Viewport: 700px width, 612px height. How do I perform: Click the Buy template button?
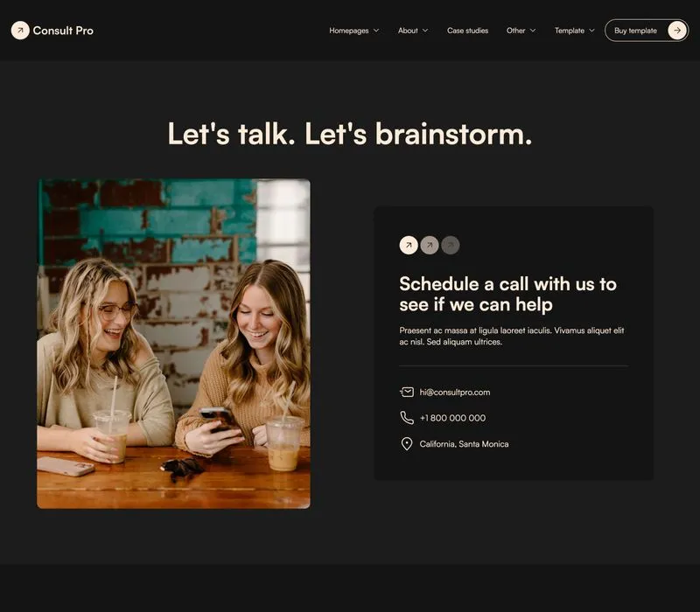pyautogui.click(x=647, y=31)
